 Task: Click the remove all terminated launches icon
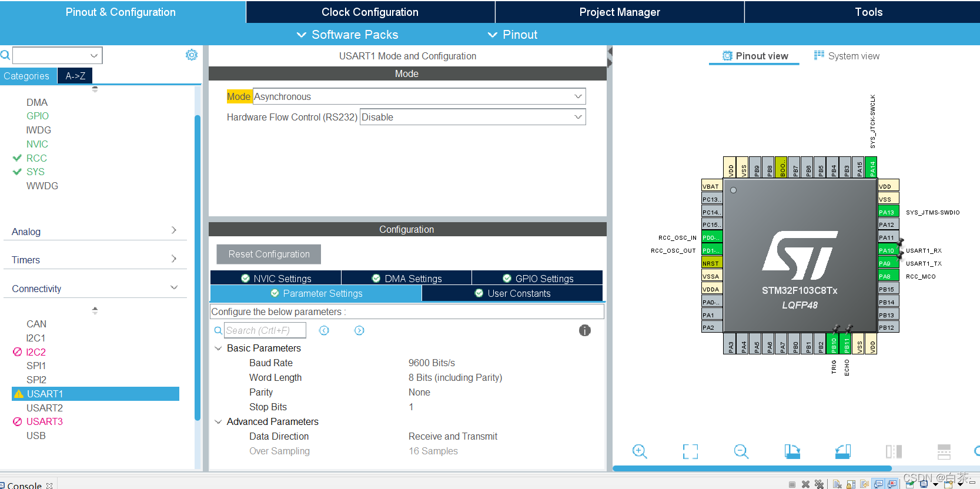click(x=819, y=484)
